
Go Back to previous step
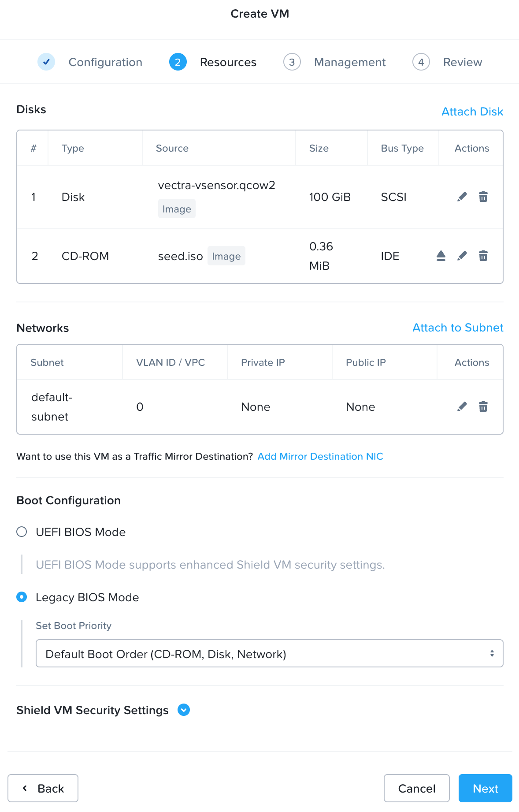pos(43,788)
